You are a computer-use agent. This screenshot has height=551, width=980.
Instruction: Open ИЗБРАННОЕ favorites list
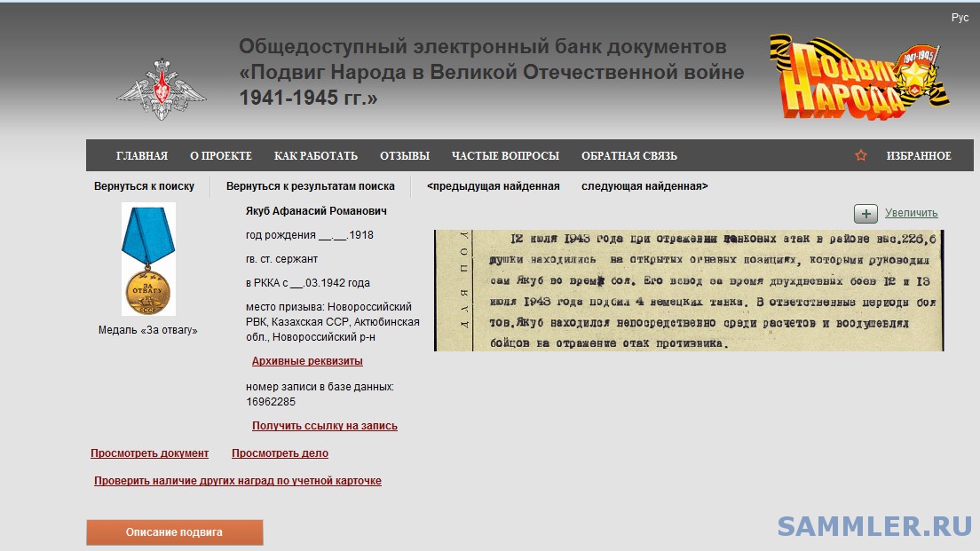tap(919, 156)
